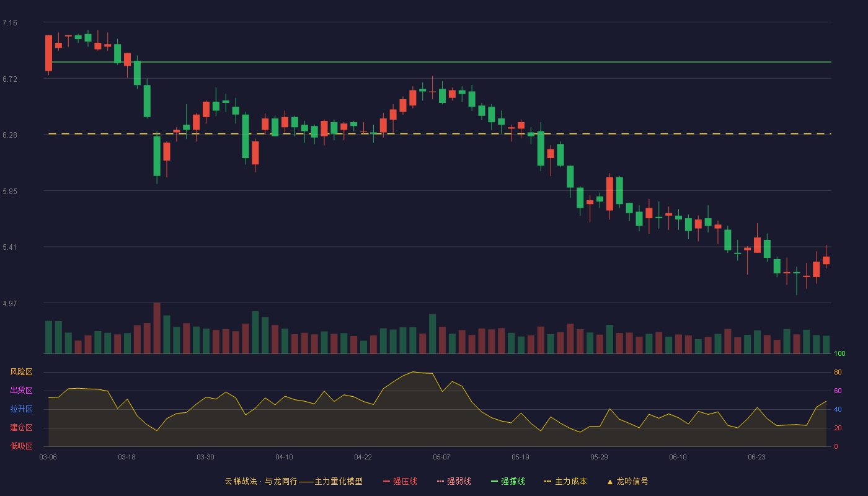Click the 7.16 price axis label
The image size is (868, 496).
tap(10, 23)
